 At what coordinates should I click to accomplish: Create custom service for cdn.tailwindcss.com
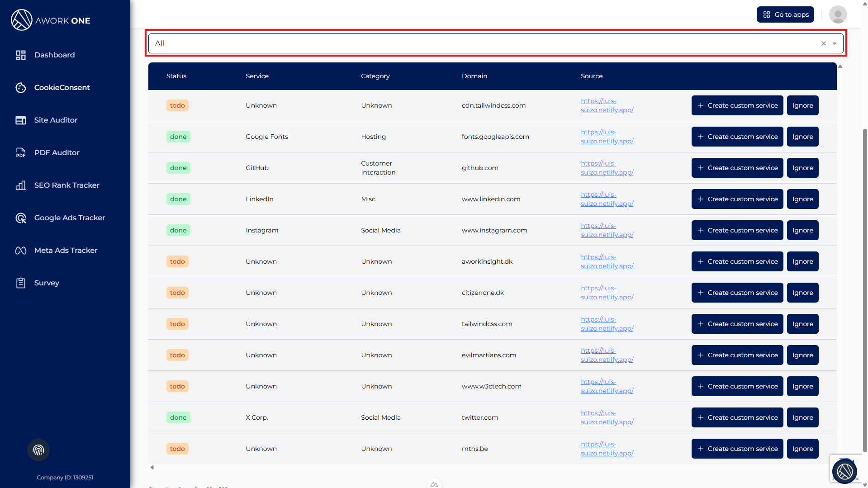tap(737, 105)
